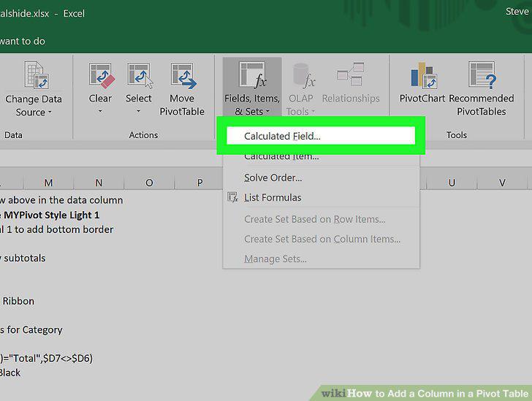532x401 pixels.
Task: Click the Recommended PivotTables icon
Action: 482,75
